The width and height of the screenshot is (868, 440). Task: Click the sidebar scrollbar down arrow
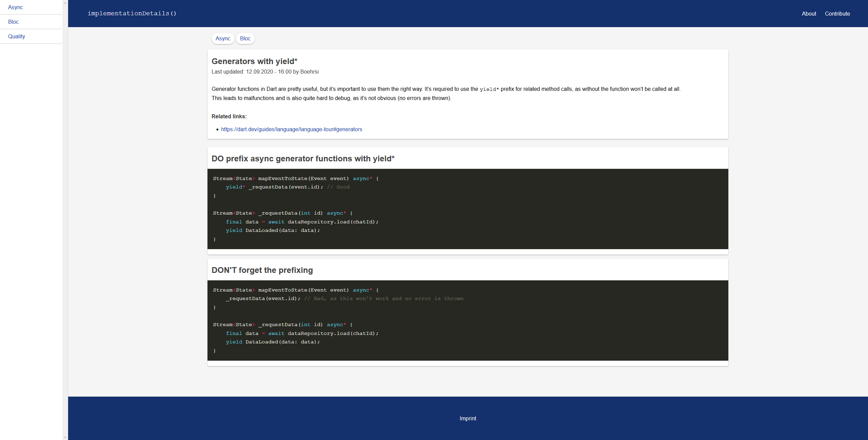tap(65, 437)
